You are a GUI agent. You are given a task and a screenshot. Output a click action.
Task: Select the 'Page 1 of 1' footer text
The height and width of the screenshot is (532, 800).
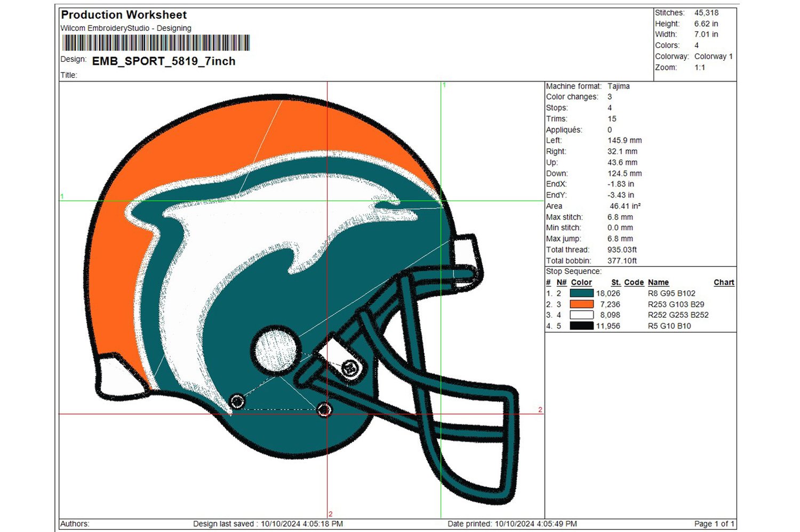pyautogui.click(x=715, y=524)
